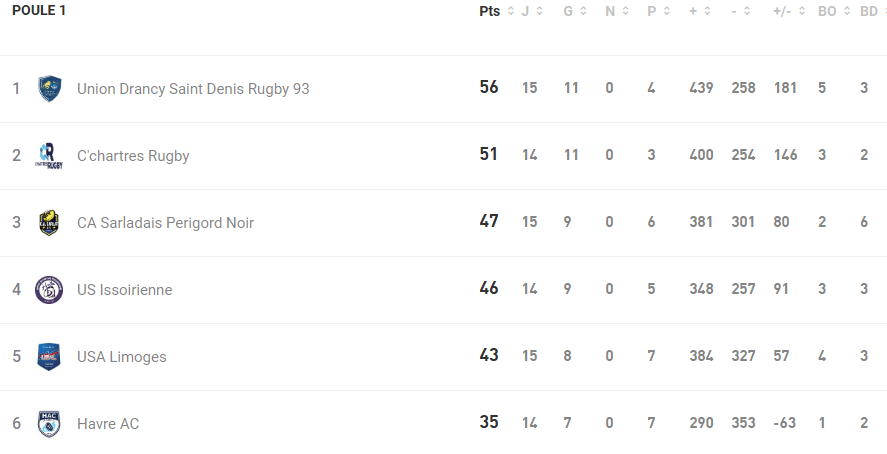Sort table by J (played) column

point(531,11)
